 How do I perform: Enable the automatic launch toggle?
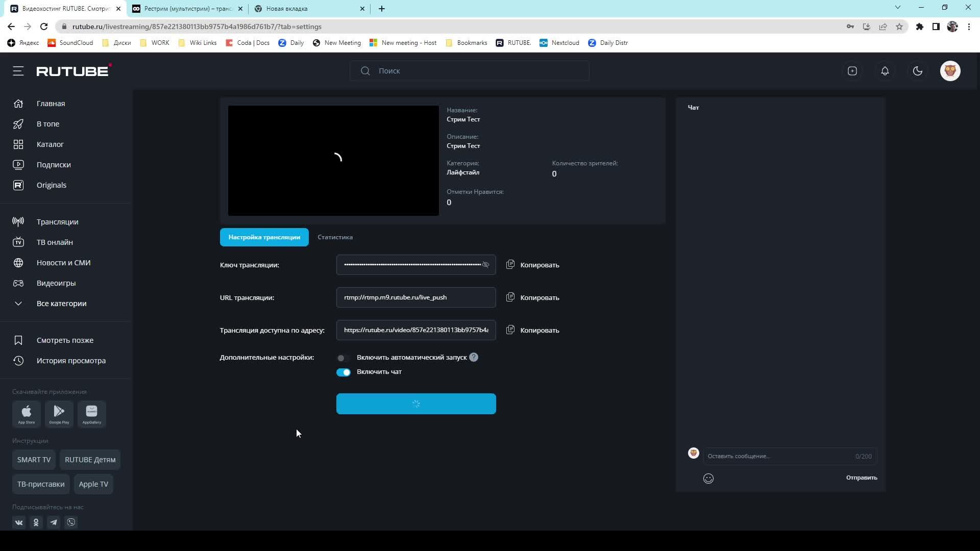342,358
